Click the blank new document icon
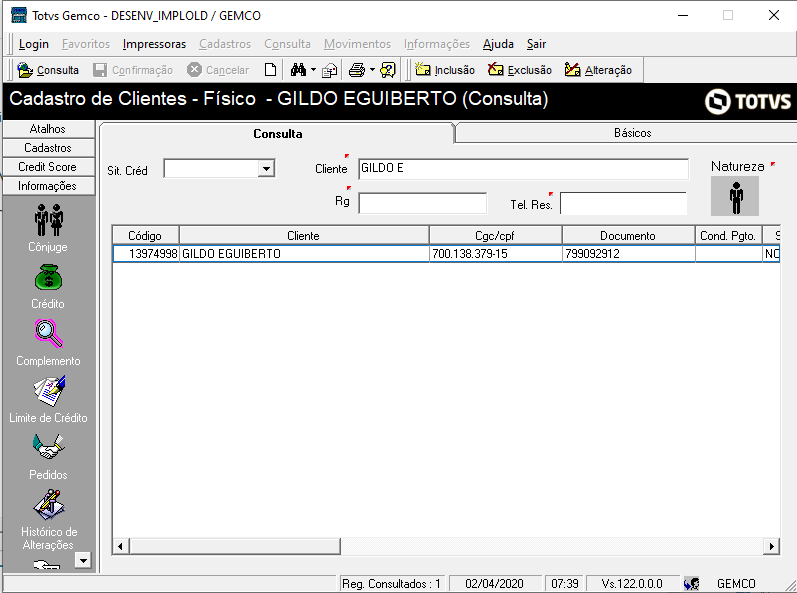 point(270,70)
